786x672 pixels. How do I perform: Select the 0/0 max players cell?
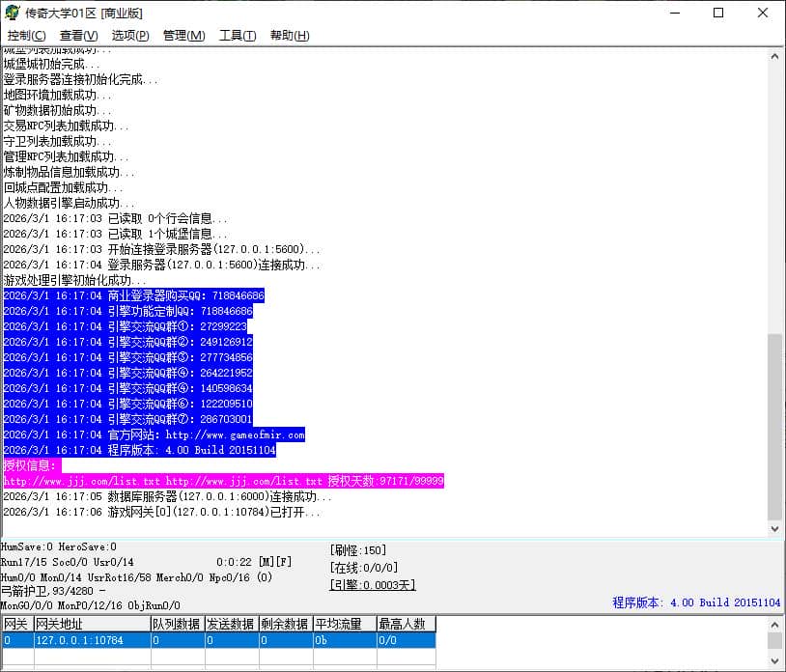coord(406,640)
